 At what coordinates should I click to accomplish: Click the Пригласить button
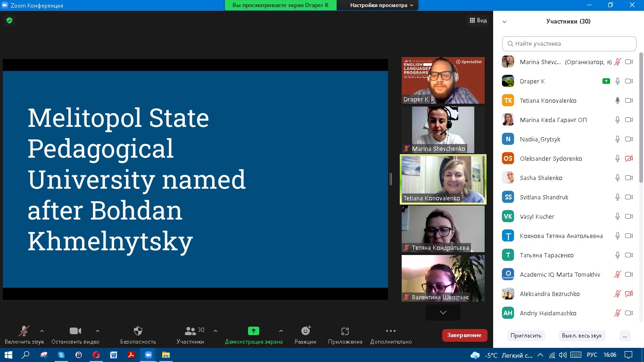[x=526, y=336]
